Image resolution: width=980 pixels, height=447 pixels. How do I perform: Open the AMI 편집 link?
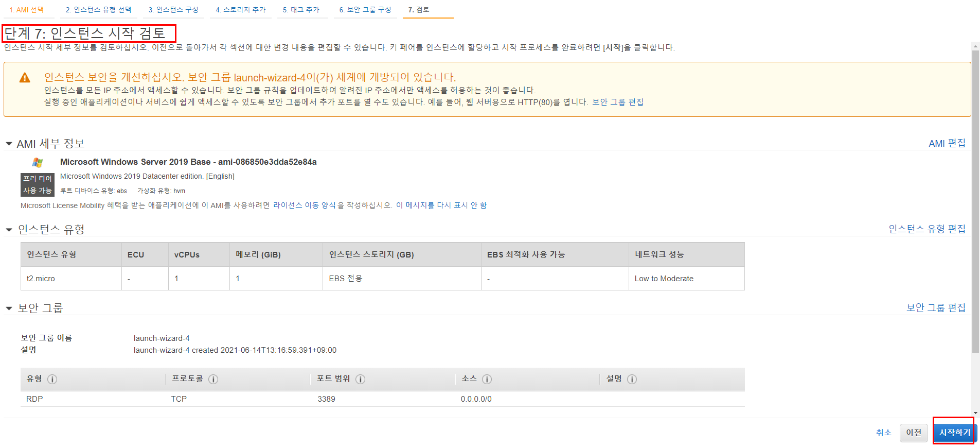click(947, 143)
